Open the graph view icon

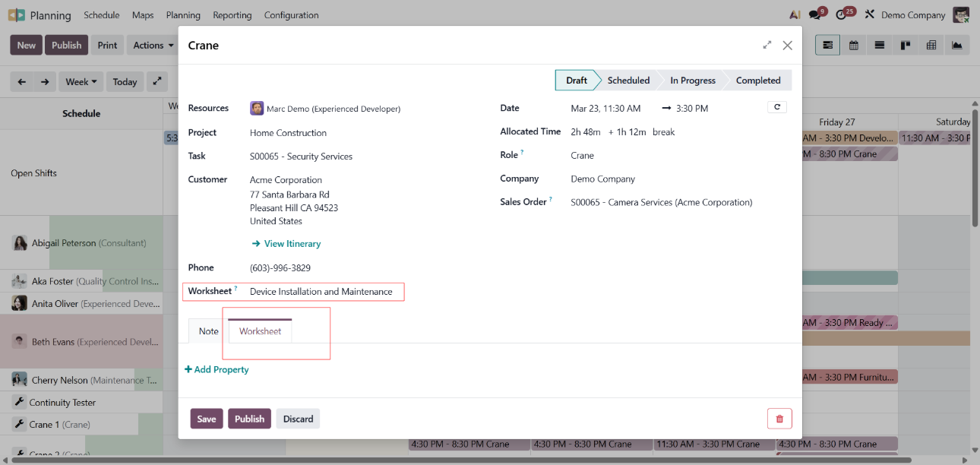tap(957, 46)
